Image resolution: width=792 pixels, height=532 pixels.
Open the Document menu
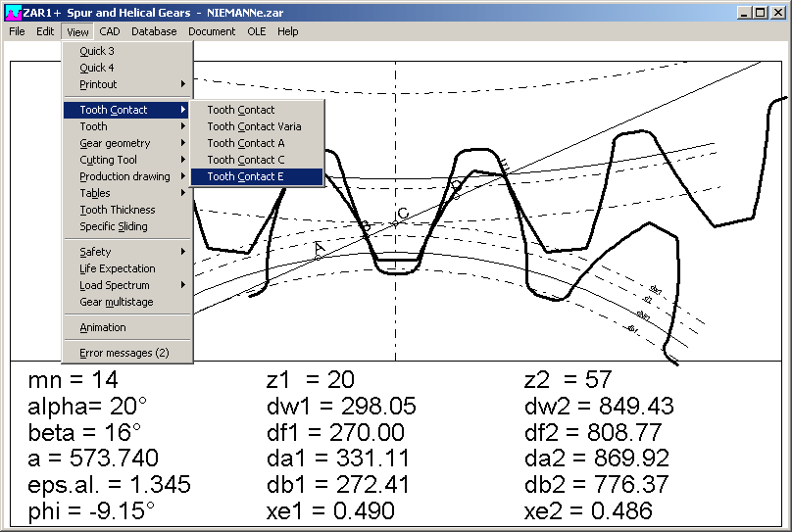(212, 31)
